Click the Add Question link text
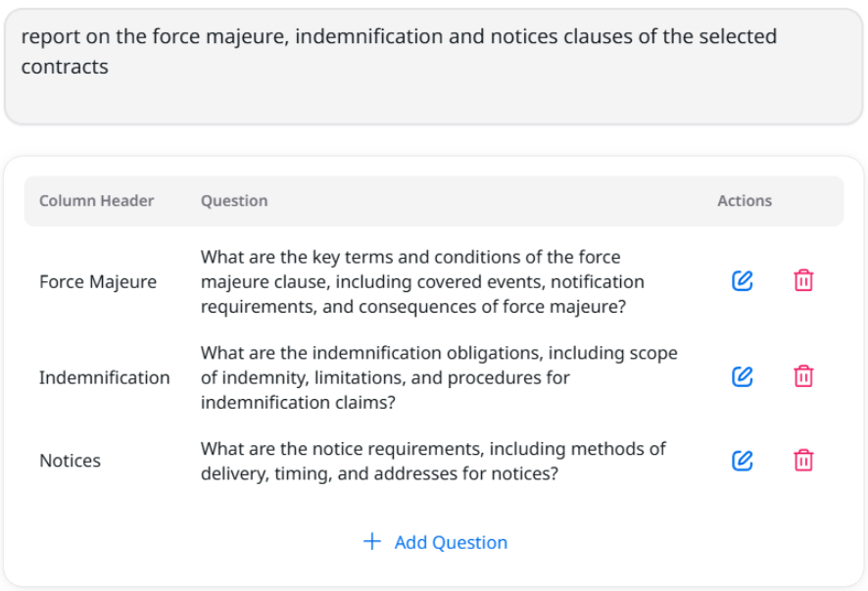Image resolution: width=868 pixels, height=591 pixels. tap(451, 542)
